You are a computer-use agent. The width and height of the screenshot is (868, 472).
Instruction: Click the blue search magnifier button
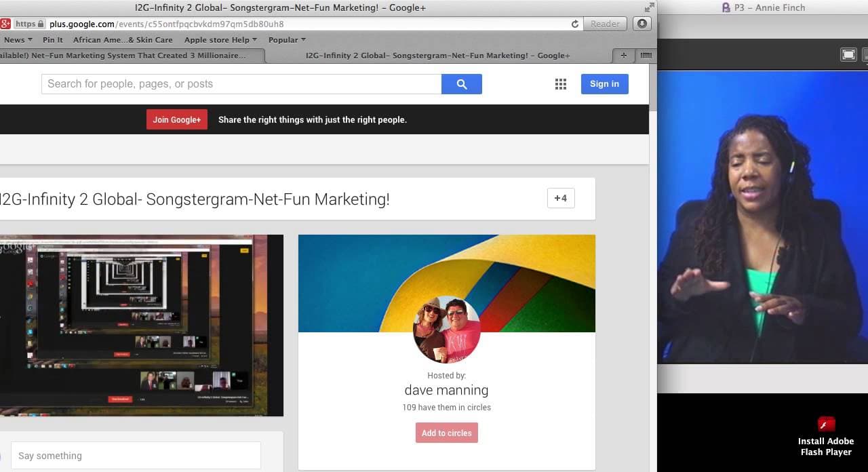pyautogui.click(x=461, y=84)
